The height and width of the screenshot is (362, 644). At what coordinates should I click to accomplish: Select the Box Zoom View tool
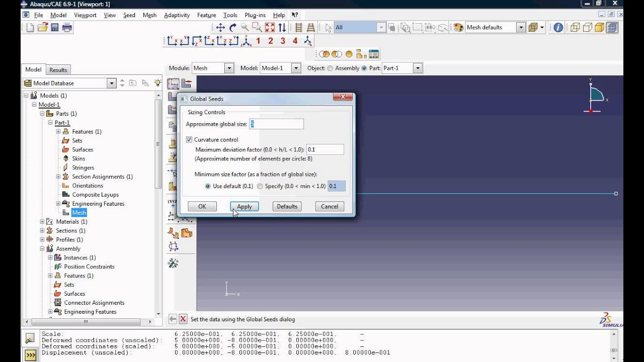tap(257, 28)
